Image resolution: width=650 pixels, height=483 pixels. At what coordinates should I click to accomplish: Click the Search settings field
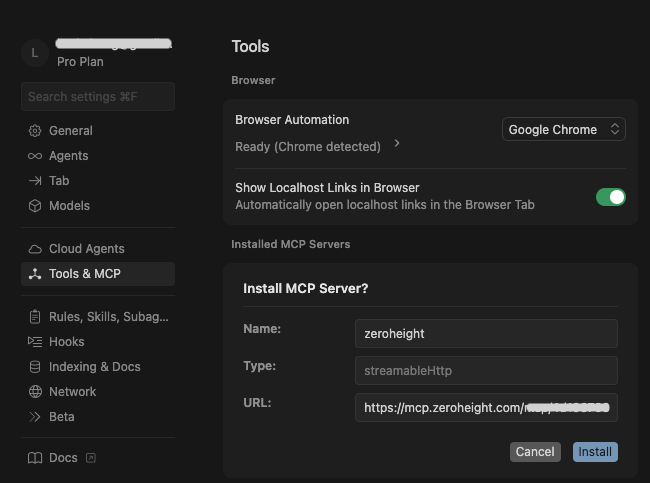coord(97,97)
